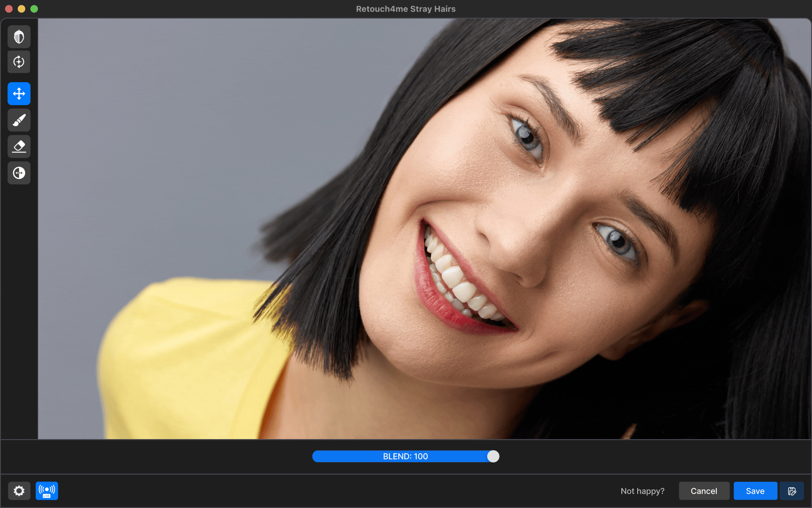
Task: Click the floppy-disk-with-pencil save icon
Action: click(792, 491)
